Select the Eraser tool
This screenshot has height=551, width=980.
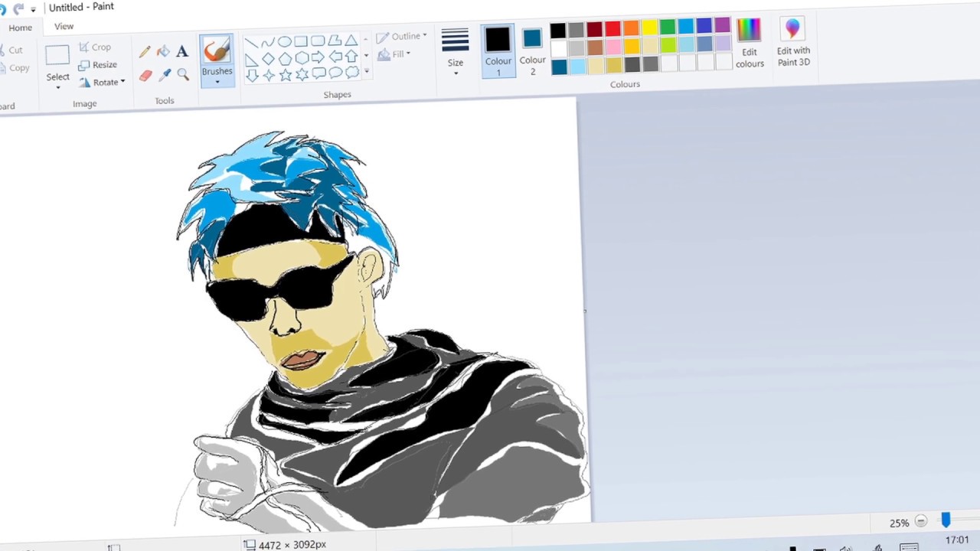click(x=145, y=76)
